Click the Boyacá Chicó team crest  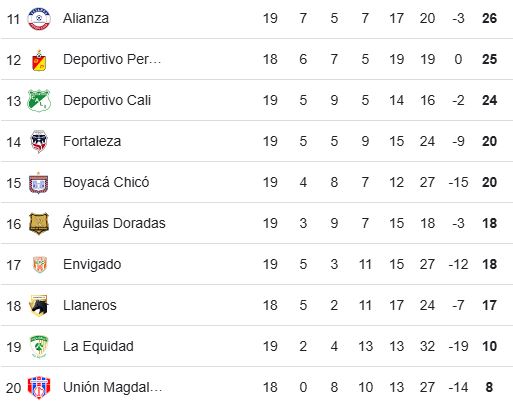pos(39,183)
